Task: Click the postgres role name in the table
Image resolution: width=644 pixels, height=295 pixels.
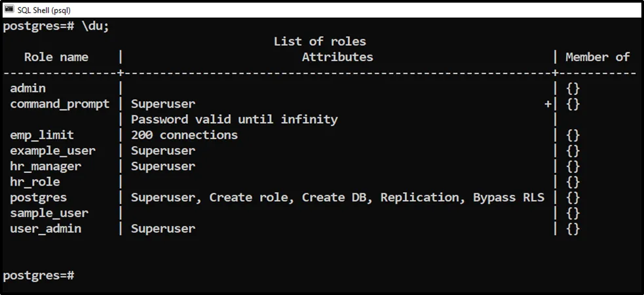Action: 38,197
